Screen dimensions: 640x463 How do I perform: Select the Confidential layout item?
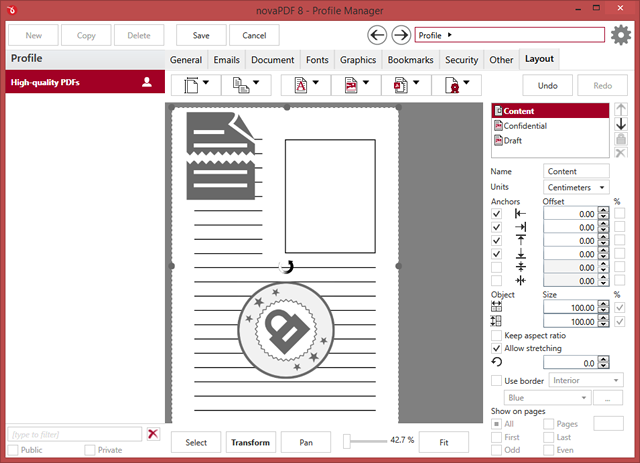coord(550,126)
